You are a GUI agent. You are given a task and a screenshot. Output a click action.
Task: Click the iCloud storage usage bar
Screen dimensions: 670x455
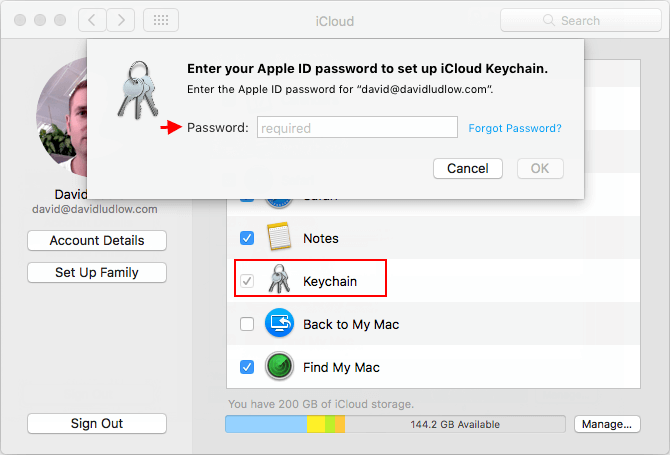[x=395, y=424]
